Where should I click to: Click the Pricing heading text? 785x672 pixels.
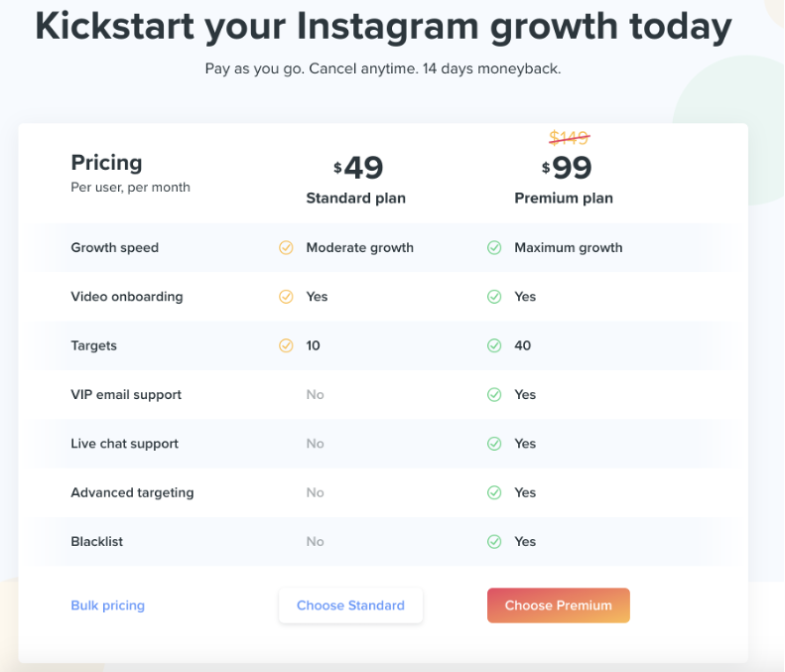click(106, 163)
